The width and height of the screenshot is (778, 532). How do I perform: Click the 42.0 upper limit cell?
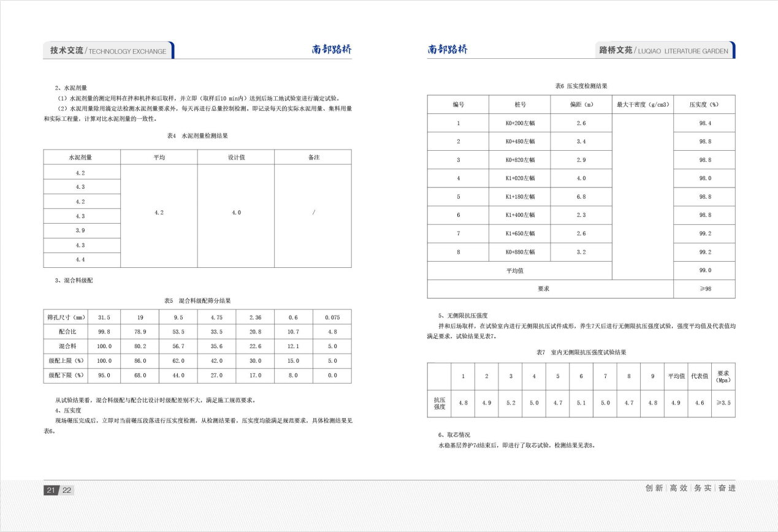point(216,361)
